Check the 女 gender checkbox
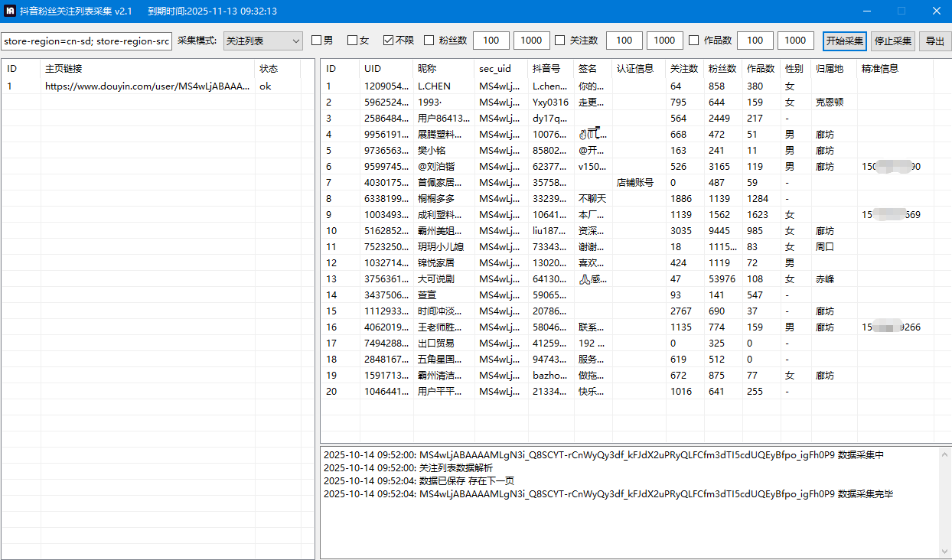Viewport: 952px width, 560px height. (x=353, y=41)
